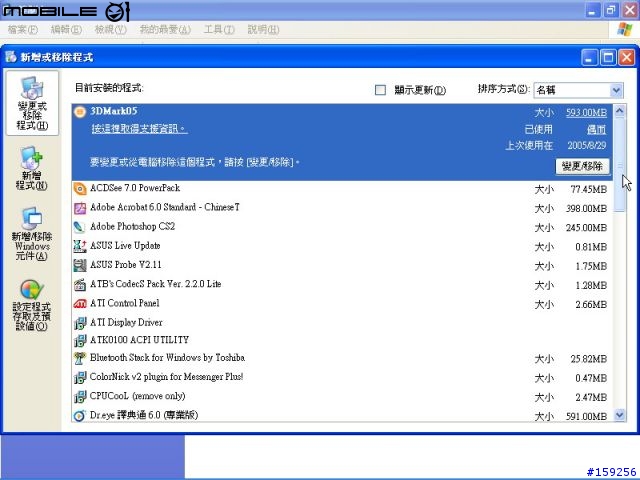Click the ATI Display Driver icon
This screenshot has height=480, width=640.
pos(80,323)
